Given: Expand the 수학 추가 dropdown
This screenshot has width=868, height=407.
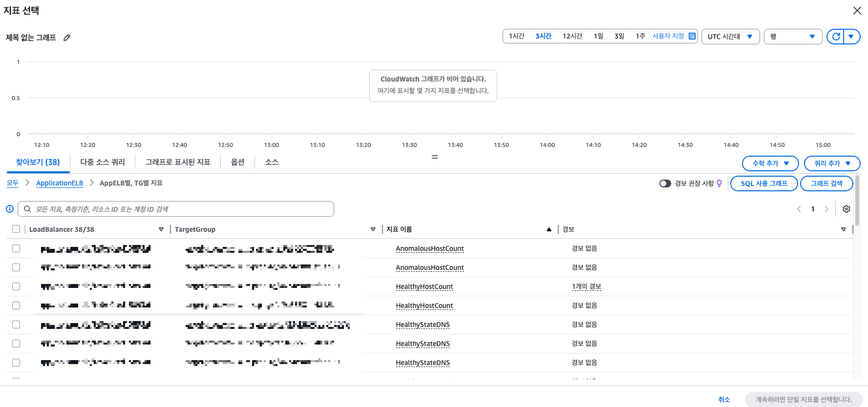Looking at the screenshot, I should [770, 163].
